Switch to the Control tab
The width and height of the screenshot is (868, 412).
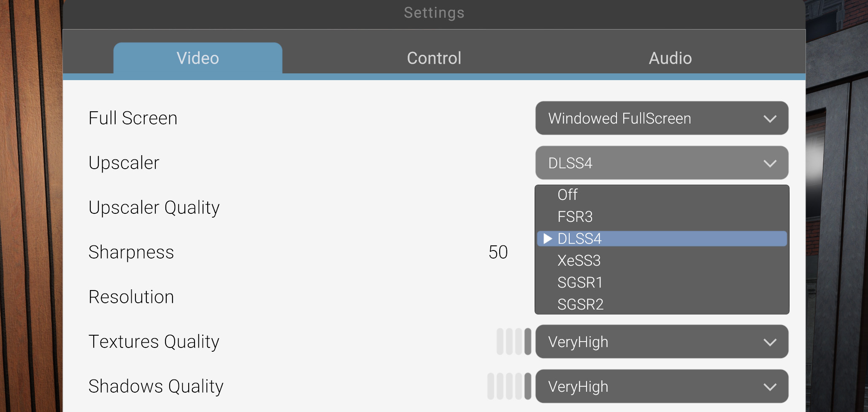point(434,58)
